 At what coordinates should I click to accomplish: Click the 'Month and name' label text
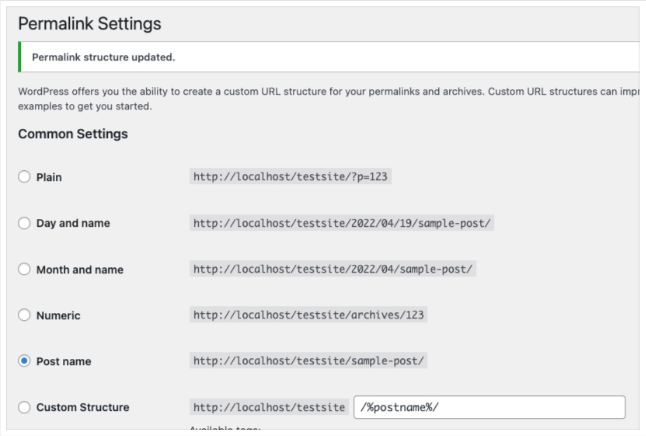[80, 270]
